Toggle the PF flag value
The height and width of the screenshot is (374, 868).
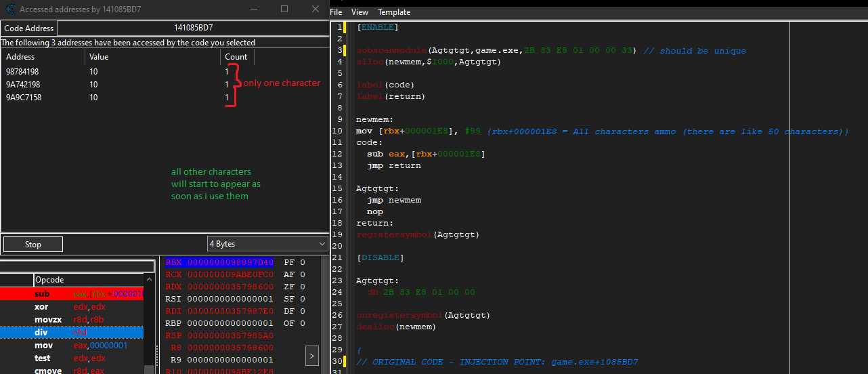click(x=303, y=262)
